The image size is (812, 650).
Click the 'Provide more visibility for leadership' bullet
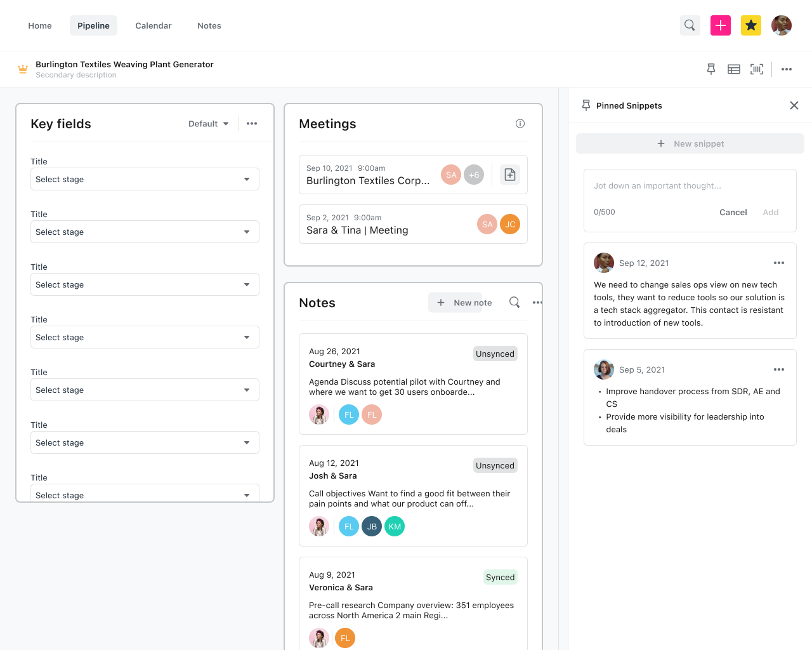point(685,423)
